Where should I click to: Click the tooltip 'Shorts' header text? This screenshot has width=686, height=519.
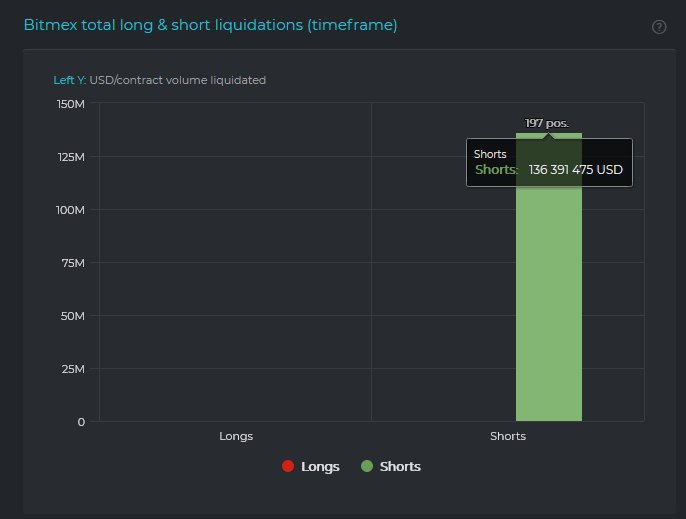[x=490, y=154]
